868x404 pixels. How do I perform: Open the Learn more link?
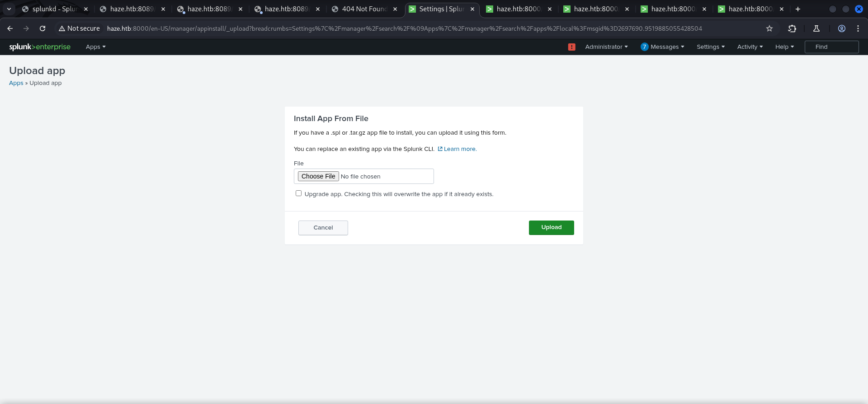coord(460,149)
